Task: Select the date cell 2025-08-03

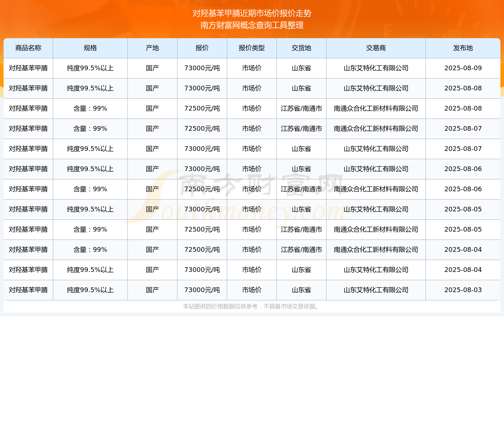Action: pos(463,290)
